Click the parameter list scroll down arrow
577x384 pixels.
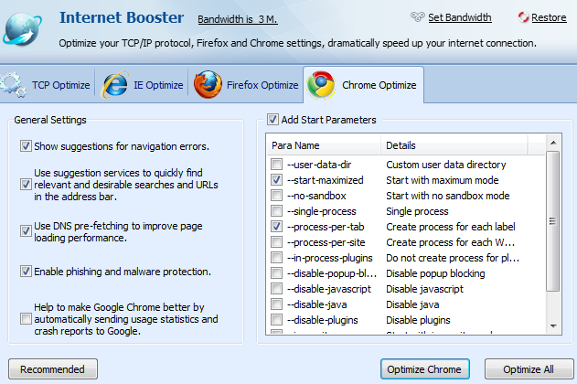pos(553,326)
